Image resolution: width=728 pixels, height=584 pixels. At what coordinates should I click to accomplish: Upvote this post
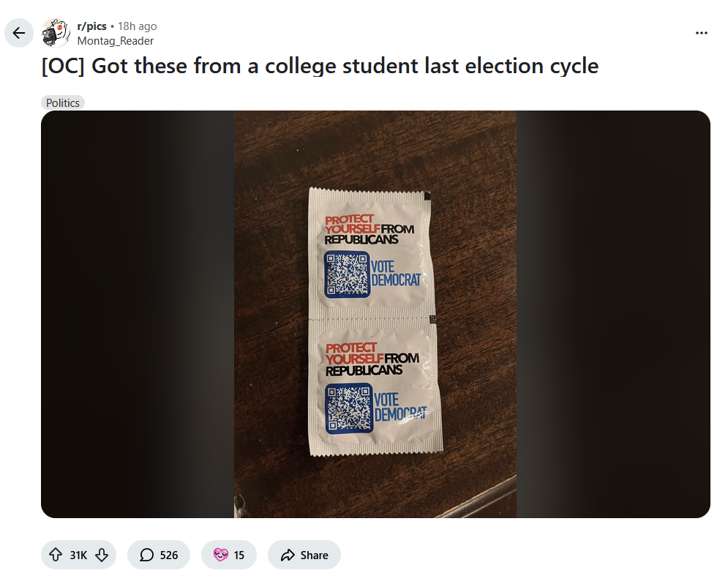[56, 555]
